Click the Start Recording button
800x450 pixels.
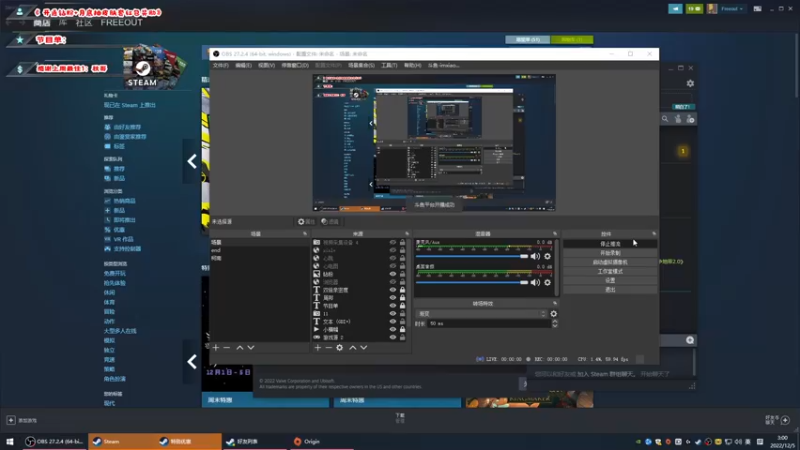pos(610,253)
